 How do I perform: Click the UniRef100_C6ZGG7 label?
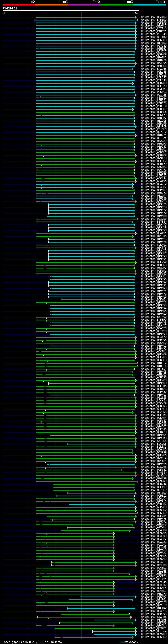pyautogui.click(x=154, y=98)
